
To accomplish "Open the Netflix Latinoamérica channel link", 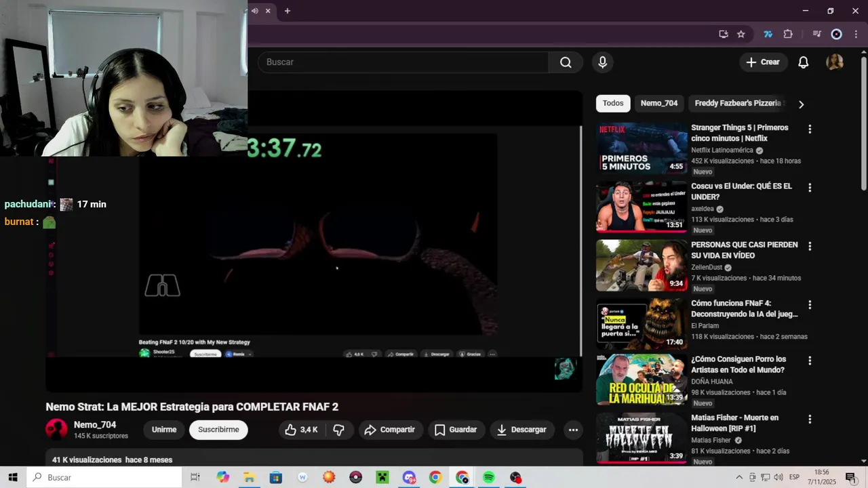I will [722, 150].
